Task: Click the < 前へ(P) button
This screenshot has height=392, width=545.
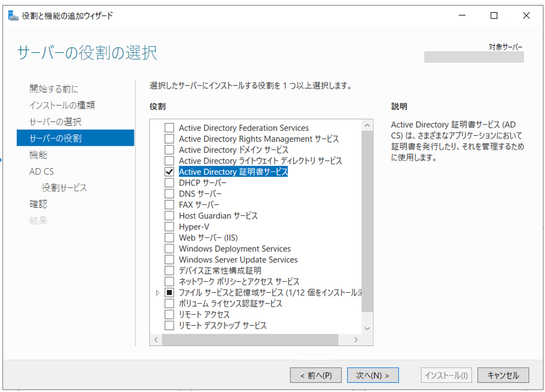Action: pyautogui.click(x=316, y=375)
